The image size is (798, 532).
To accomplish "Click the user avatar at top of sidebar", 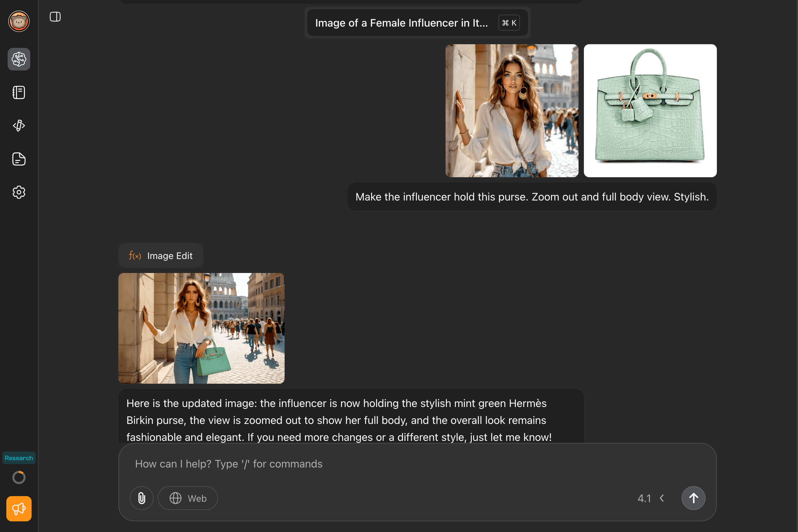I will coord(19,21).
